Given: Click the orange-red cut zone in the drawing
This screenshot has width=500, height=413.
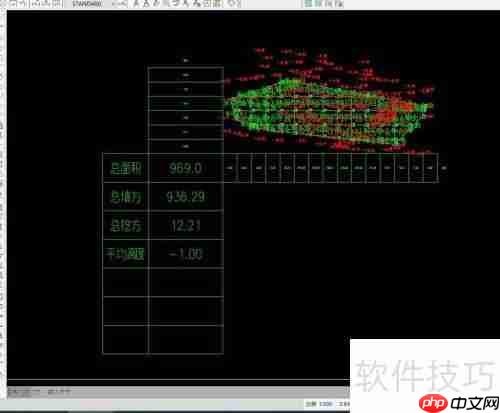Looking at the screenshot, I should 388,113.
